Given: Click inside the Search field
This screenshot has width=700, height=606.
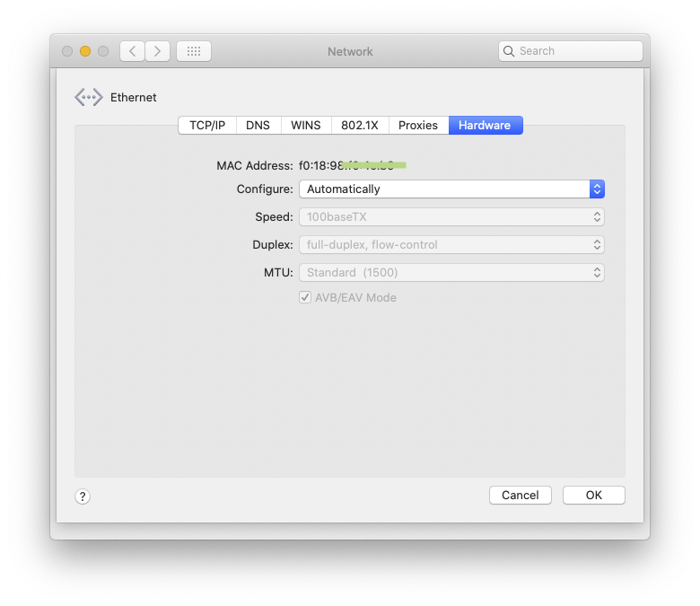Looking at the screenshot, I should 576,51.
